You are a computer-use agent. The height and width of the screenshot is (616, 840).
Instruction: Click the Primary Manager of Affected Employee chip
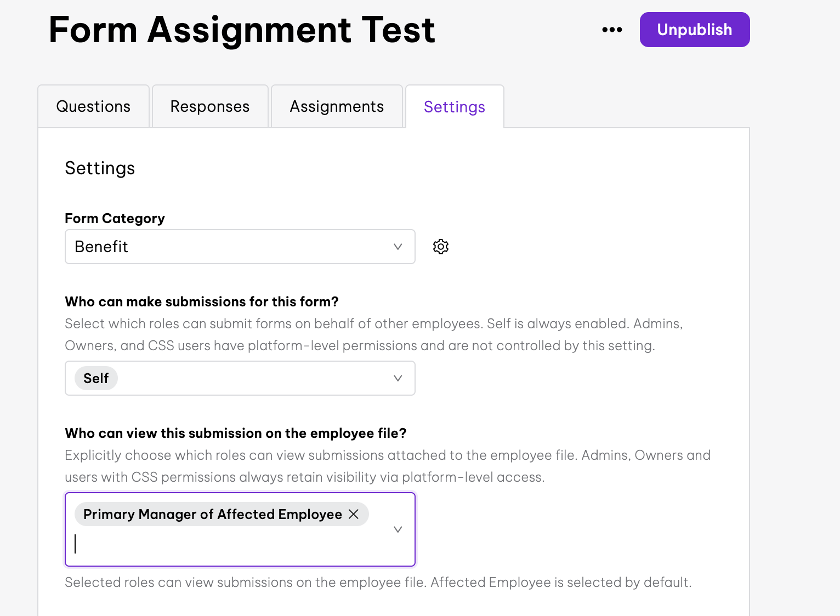click(212, 514)
